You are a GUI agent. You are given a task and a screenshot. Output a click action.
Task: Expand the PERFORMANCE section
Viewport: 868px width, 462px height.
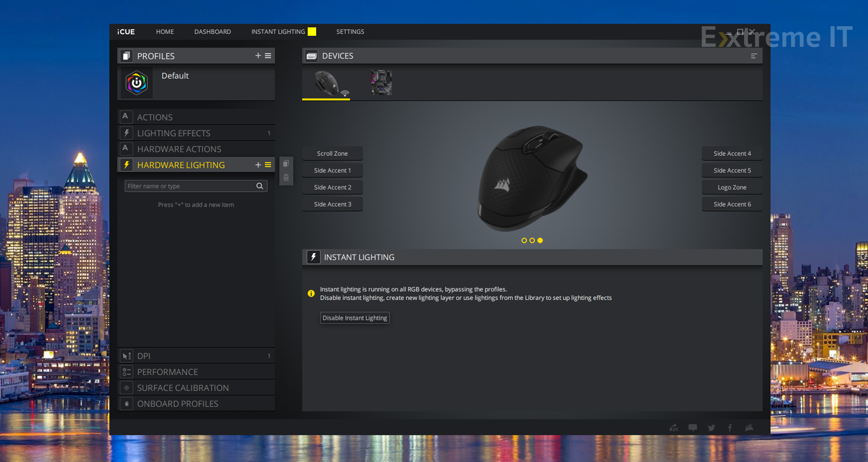[197, 372]
